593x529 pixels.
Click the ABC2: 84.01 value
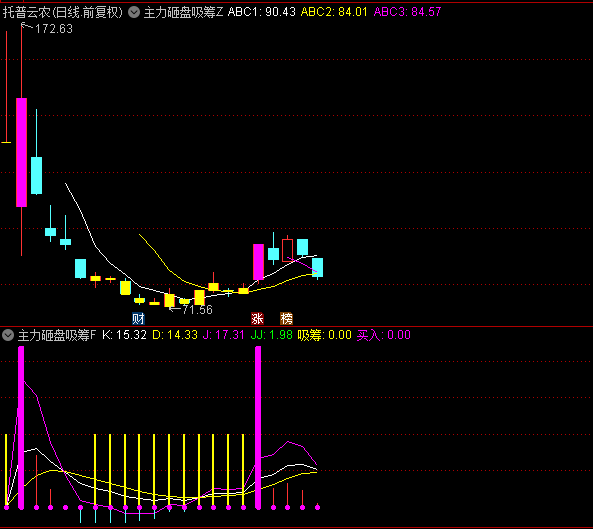(x=334, y=12)
